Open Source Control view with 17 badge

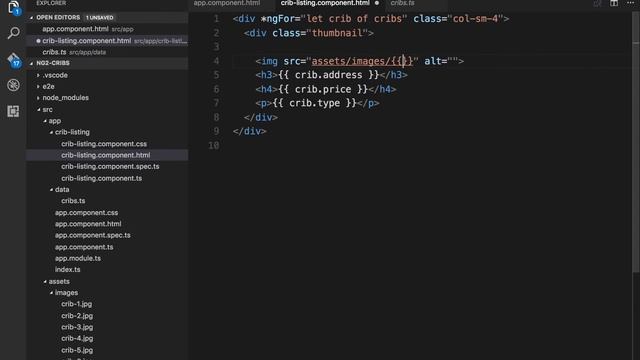(13, 60)
